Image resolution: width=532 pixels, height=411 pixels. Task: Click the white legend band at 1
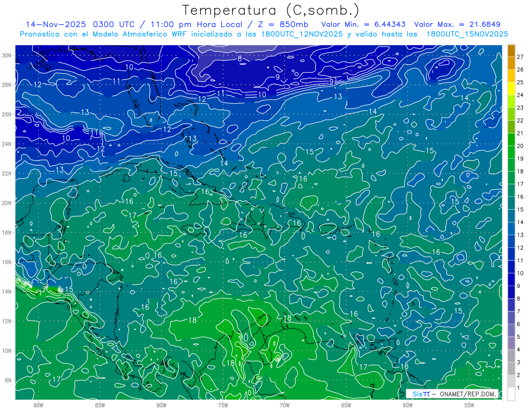pos(511,394)
